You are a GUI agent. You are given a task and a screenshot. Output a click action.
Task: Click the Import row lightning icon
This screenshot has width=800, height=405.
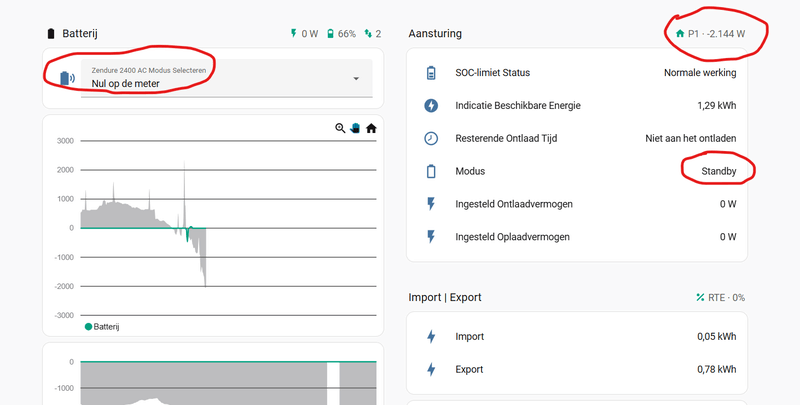tap(431, 337)
